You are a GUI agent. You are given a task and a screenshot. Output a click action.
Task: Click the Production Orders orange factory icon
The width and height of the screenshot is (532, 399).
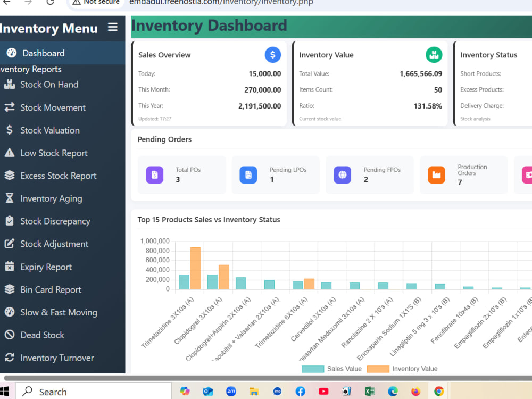coord(436,175)
